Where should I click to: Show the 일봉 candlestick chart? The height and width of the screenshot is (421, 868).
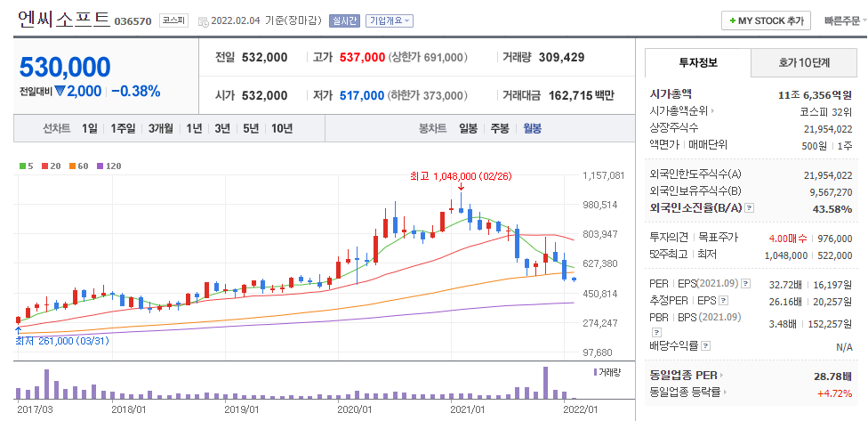(x=468, y=128)
